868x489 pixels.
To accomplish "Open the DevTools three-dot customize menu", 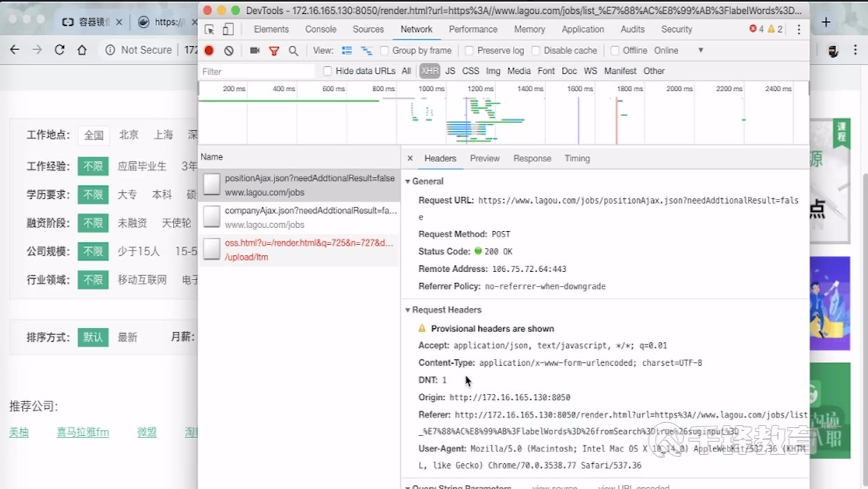I will [799, 30].
